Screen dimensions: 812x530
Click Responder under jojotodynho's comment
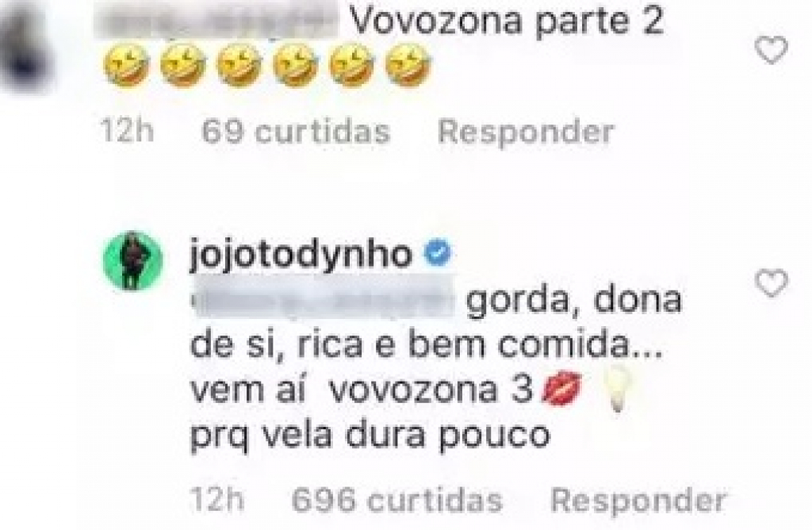pyautogui.click(x=638, y=500)
